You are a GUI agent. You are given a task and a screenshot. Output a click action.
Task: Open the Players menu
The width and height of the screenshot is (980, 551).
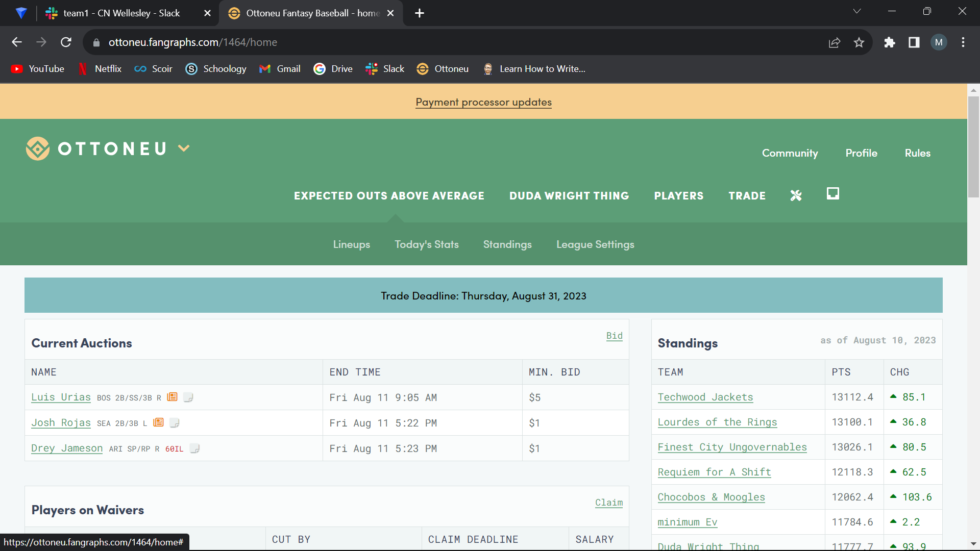(x=679, y=196)
